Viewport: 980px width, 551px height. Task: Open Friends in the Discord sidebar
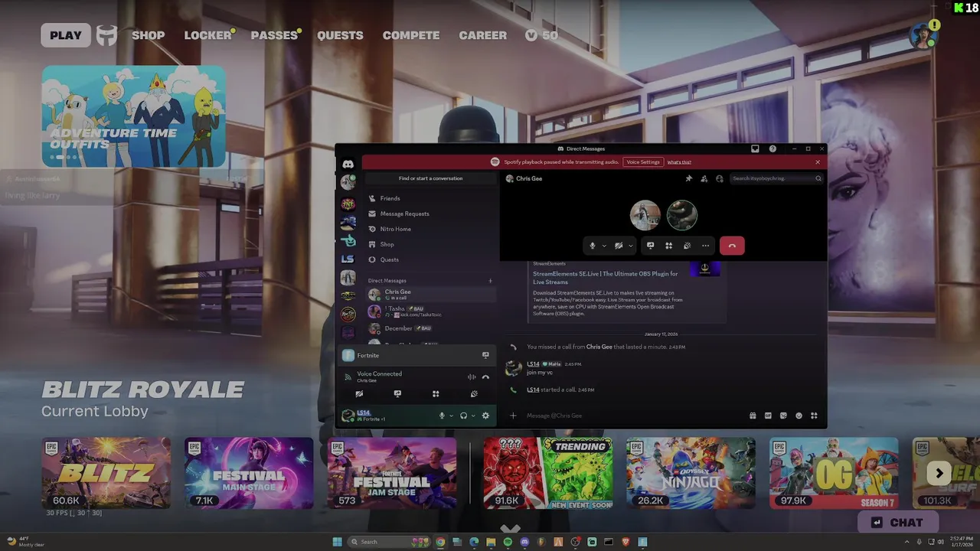tap(430, 198)
